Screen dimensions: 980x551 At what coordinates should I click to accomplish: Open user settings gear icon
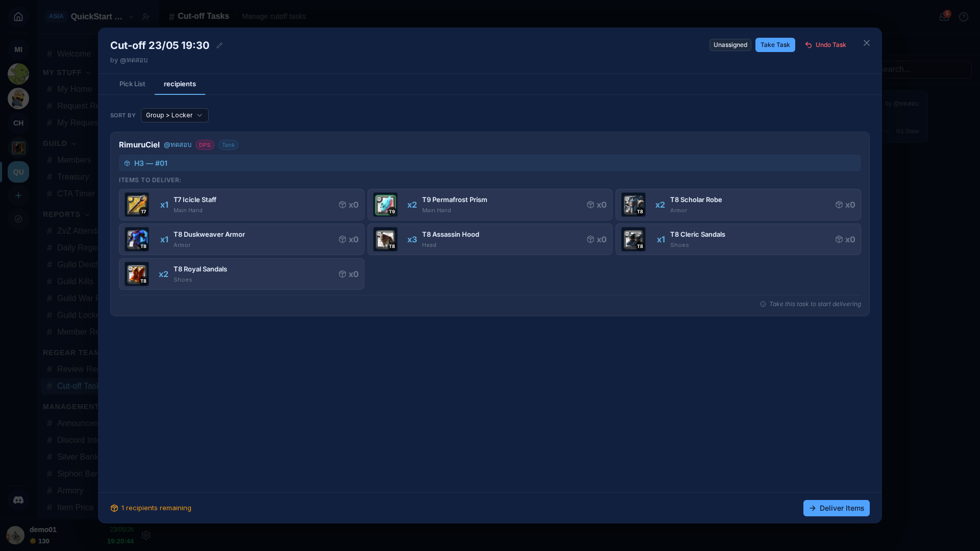point(146,535)
